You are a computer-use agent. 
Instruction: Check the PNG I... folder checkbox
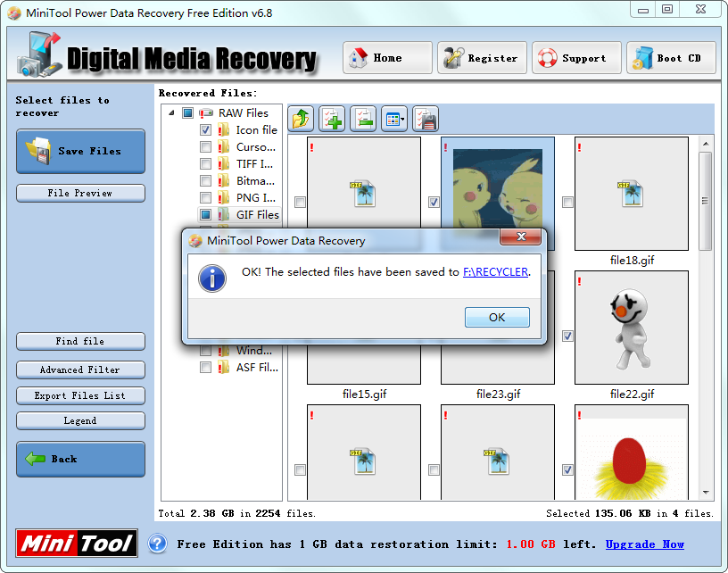tap(206, 198)
